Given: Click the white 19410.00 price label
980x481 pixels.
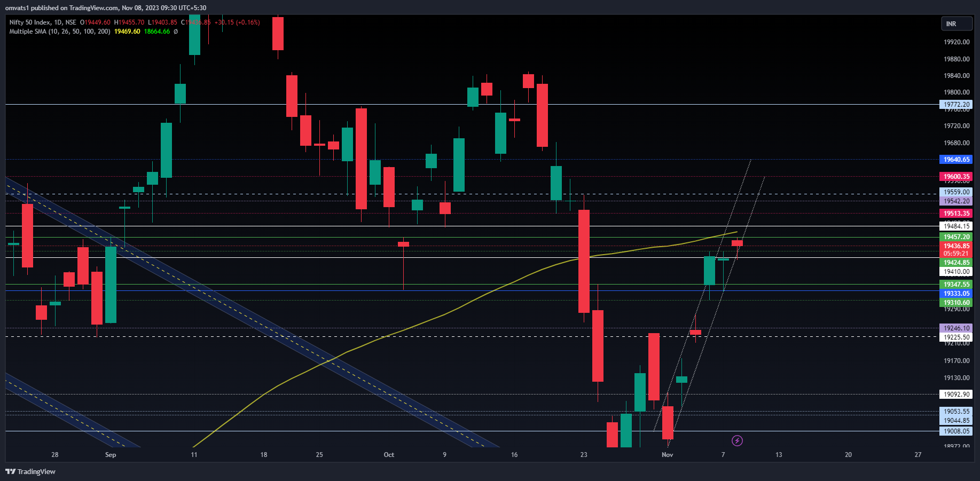Looking at the screenshot, I should (x=956, y=272).
